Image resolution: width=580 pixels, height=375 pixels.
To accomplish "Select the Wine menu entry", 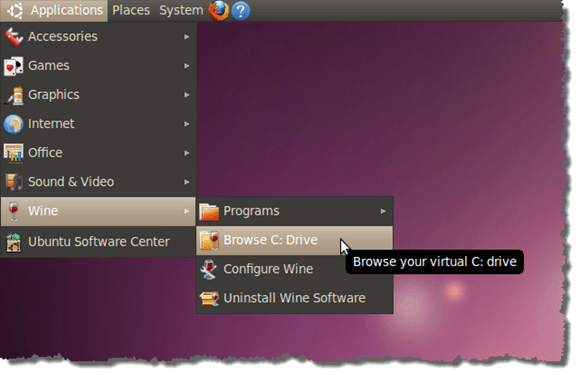I will click(98, 211).
